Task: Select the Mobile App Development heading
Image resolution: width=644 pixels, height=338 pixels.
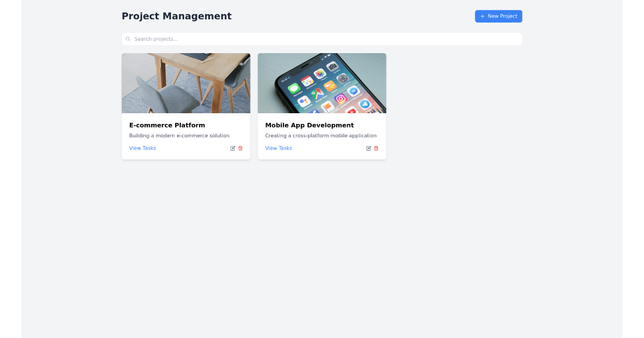Action: pos(309,125)
